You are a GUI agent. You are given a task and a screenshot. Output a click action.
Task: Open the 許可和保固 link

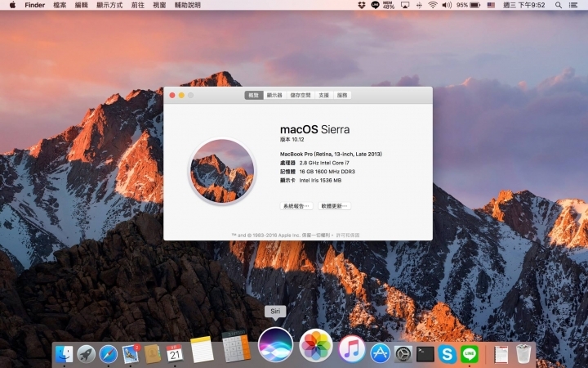point(348,235)
